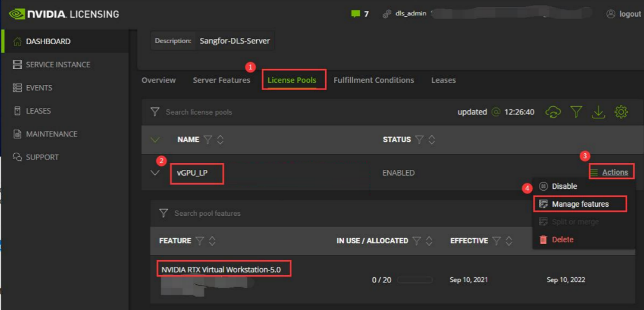
Task: Open the notifications message icon showing 7
Action: click(x=356, y=14)
